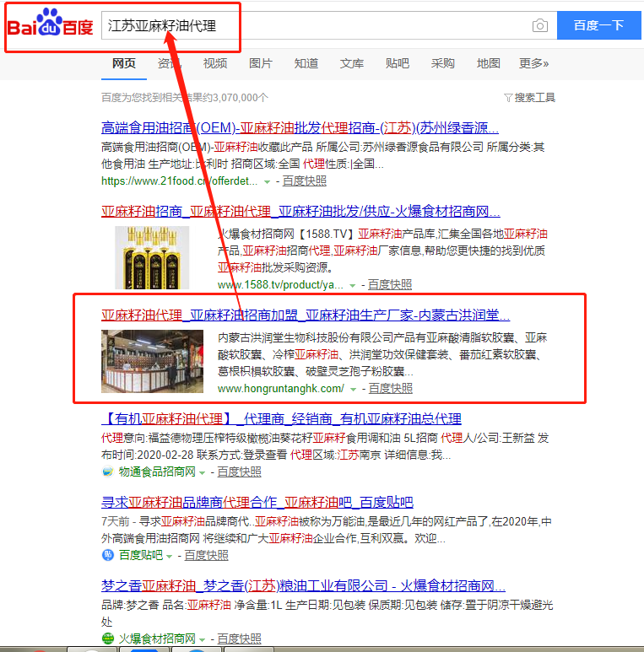Image resolution: width=644 pixels, height=652 pixels.
Task: Open the 【有机亚麻籽油代理】 result link
Action: (281, 419)
